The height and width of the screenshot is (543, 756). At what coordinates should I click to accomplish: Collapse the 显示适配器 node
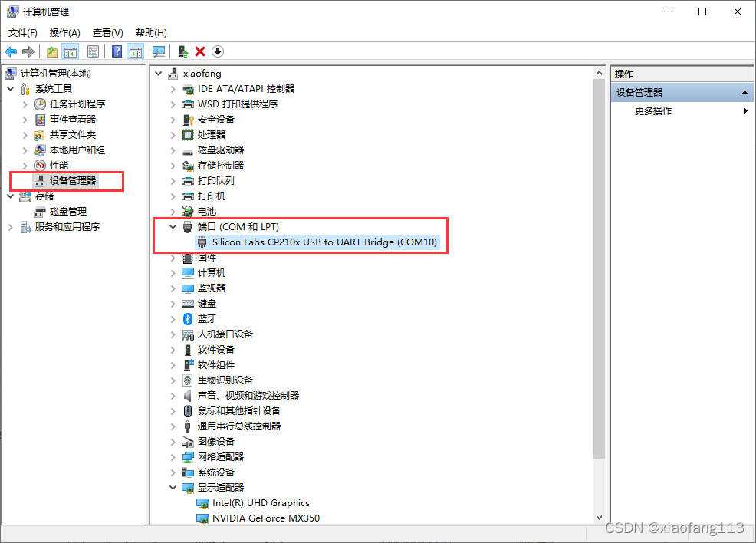click(173, 488)
